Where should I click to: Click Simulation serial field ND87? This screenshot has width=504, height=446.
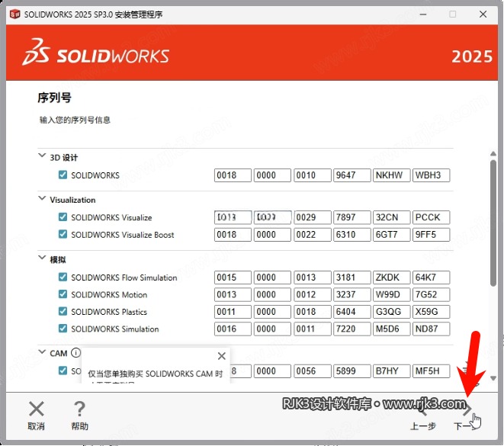pos(431,329)
